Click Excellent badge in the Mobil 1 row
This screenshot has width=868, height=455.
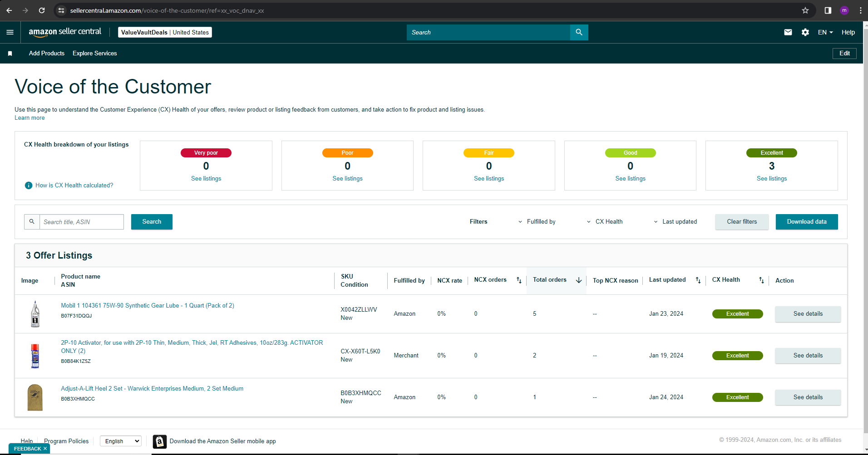pos(738,314)
